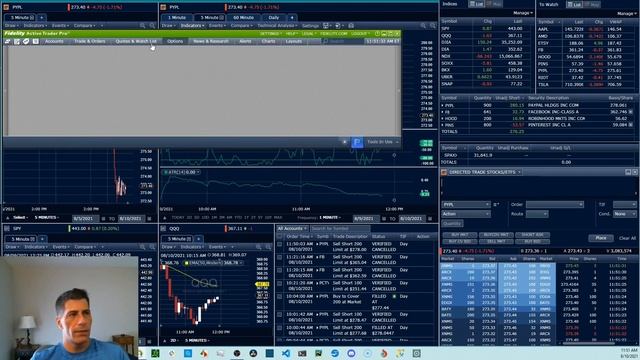
Task: Add new tab on QQQ chart
Action: tap(199, 239)
